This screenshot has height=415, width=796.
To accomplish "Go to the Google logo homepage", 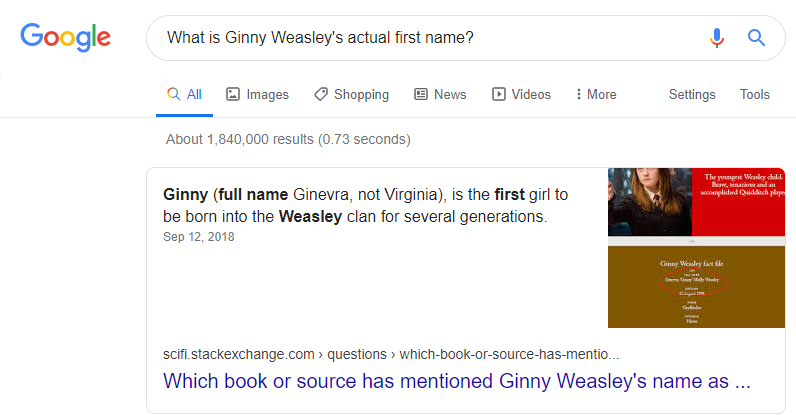I will coord(66,39).
